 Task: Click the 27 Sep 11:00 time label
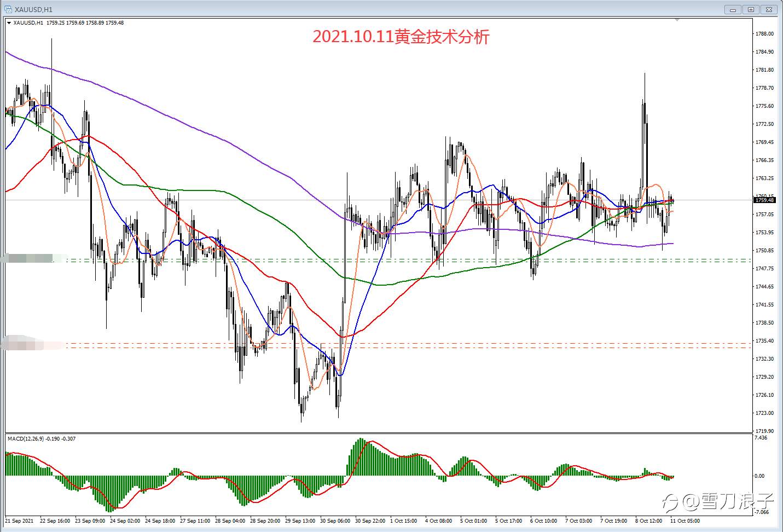point(195,521)
